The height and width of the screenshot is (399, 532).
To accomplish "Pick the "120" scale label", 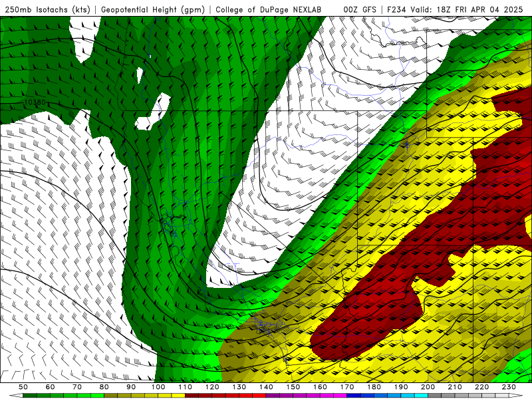I will click(212, 387).
